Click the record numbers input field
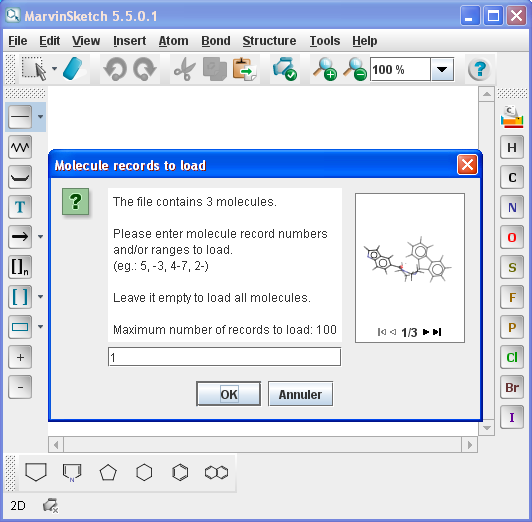The width and height of the screenshot is (532, 522). pos(224,357)
